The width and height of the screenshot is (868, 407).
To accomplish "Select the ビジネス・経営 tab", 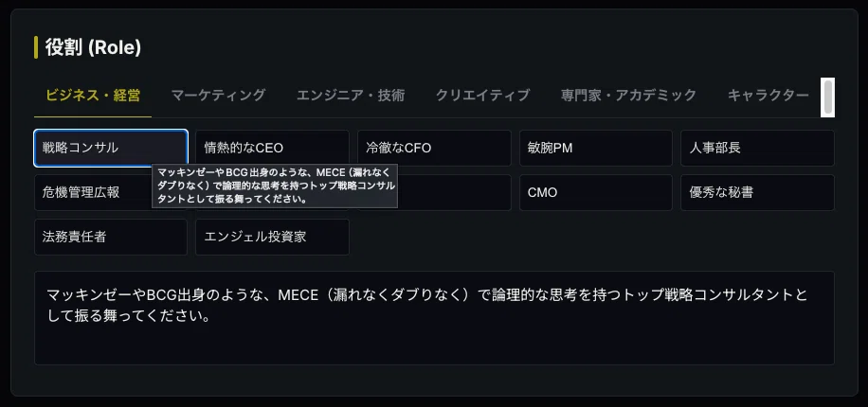I will [x=93, y=95].
